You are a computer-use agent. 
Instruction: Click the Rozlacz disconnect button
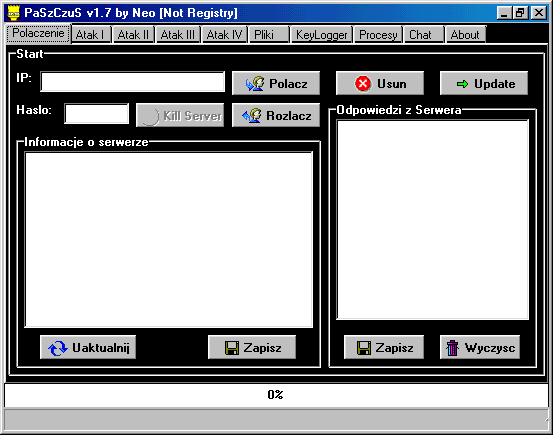coord(276,115)
